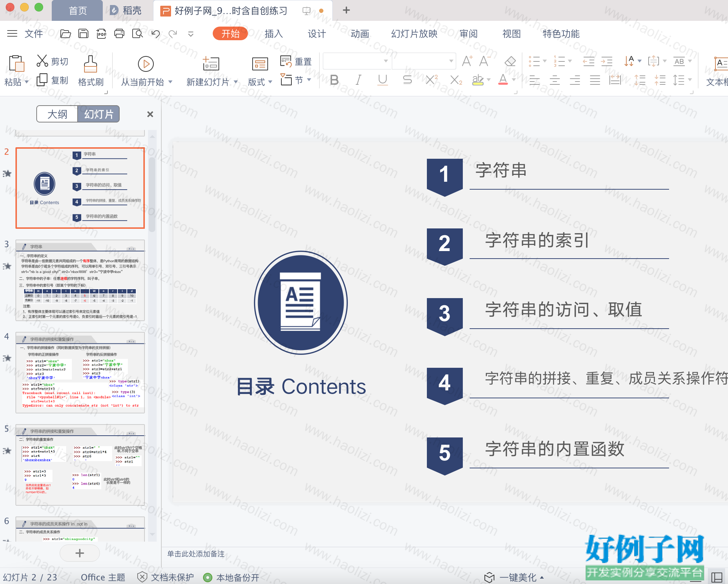728x584 pixels.
Task: Open the 视图 View tab
Action: 512,34
